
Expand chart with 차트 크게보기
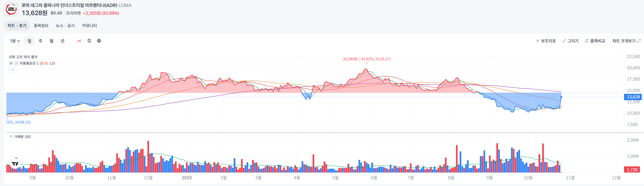pos(626,41)
